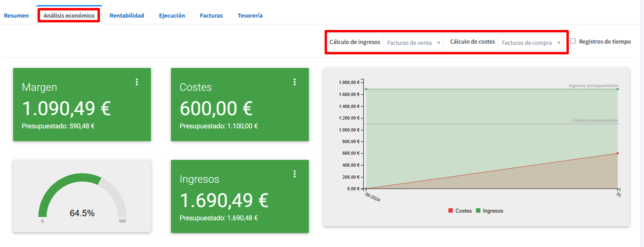Image resolution: width=644 pixels, height=247 pixels.
Task: Click the Margen 1.090,49 € value
Action: click(66, 108)
